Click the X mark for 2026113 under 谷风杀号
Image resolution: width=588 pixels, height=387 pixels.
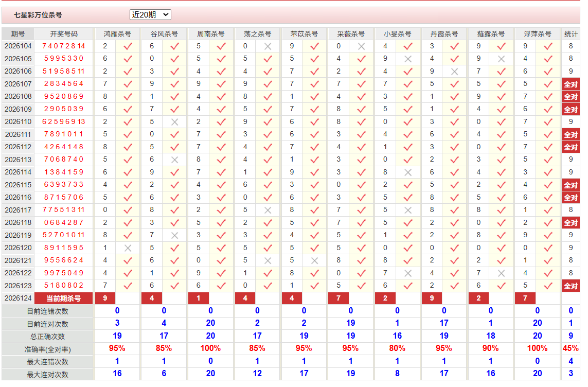(x=174, y=160)
